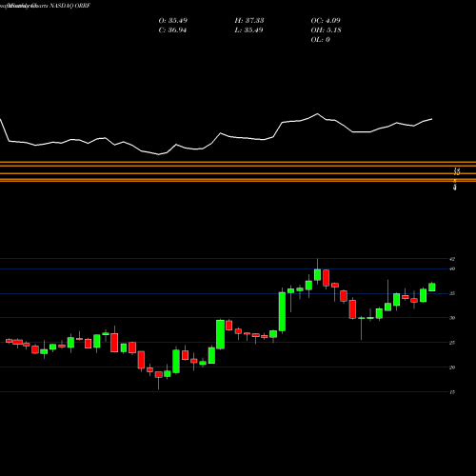Click the green candle with the highest wick
Viewport: 476px width, 476px height.
pyautogui.click(x=317, y=274)
